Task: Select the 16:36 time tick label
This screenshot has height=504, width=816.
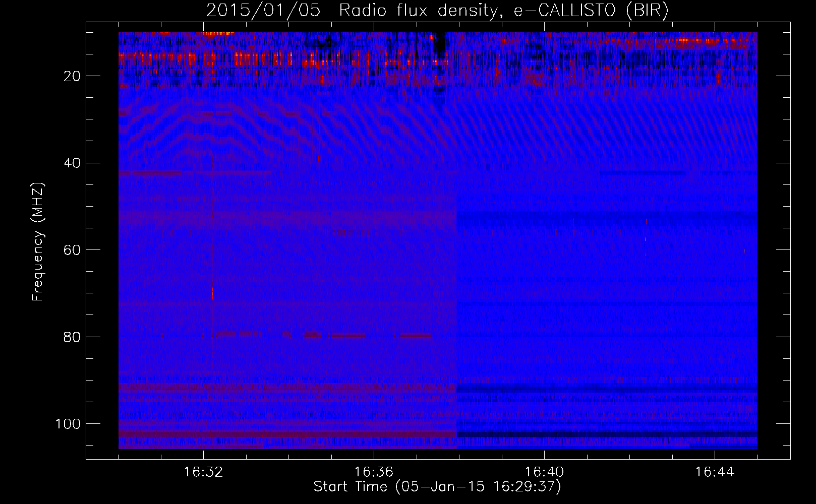Action: coord(374,472)
